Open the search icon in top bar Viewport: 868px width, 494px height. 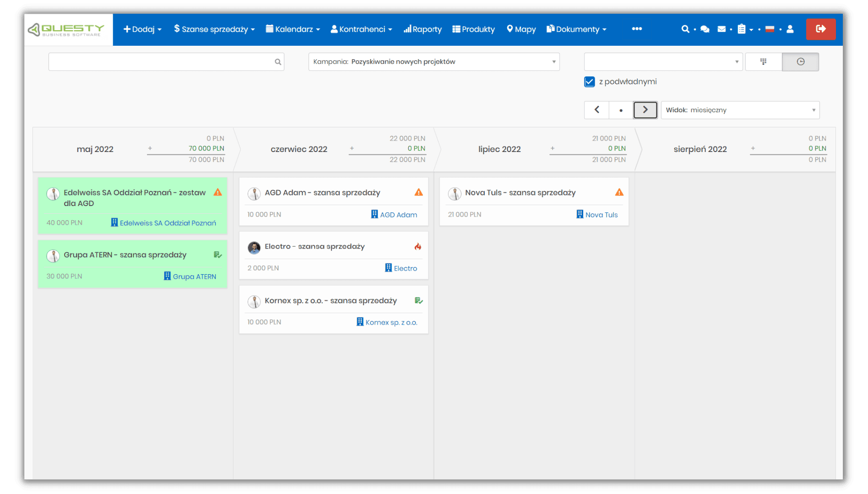click(x=685, y=29)
